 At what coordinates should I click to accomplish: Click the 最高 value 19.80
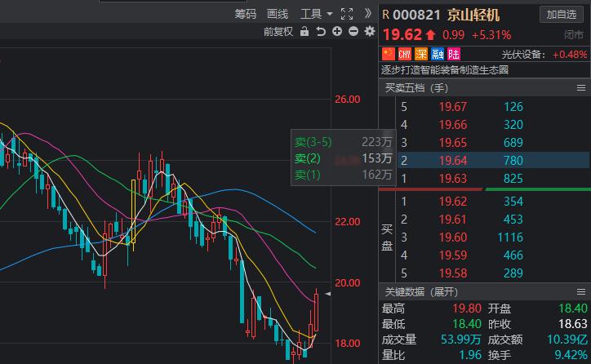[467, 309]
